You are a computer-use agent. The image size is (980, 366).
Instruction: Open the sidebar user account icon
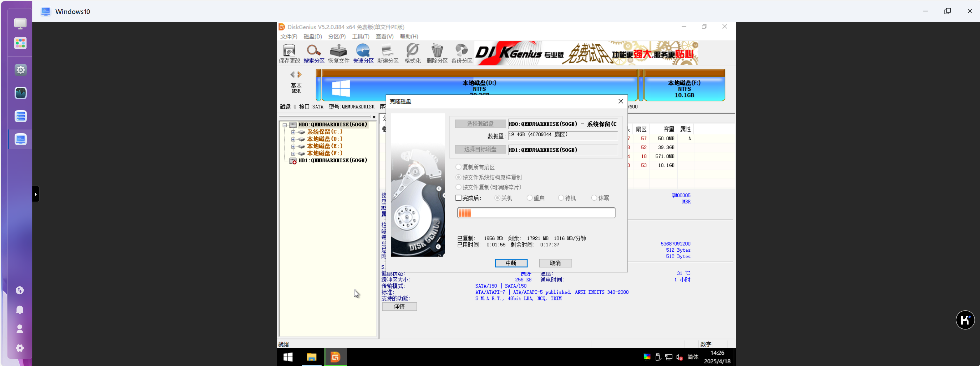tap(20, 329)
